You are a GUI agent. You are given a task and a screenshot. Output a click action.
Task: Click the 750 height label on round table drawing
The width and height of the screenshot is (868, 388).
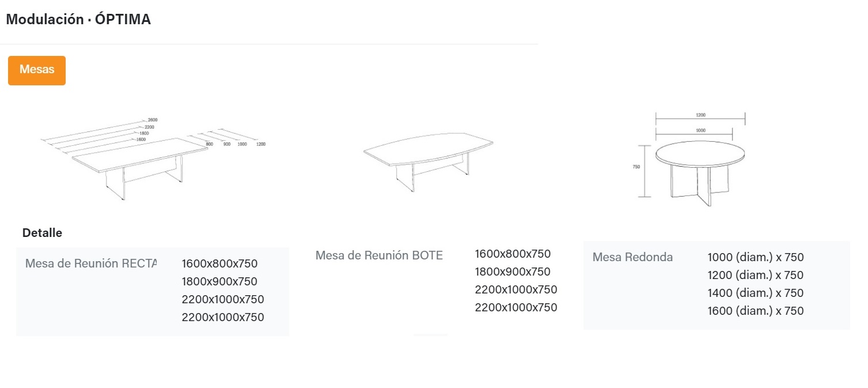(x=636, y=167)
